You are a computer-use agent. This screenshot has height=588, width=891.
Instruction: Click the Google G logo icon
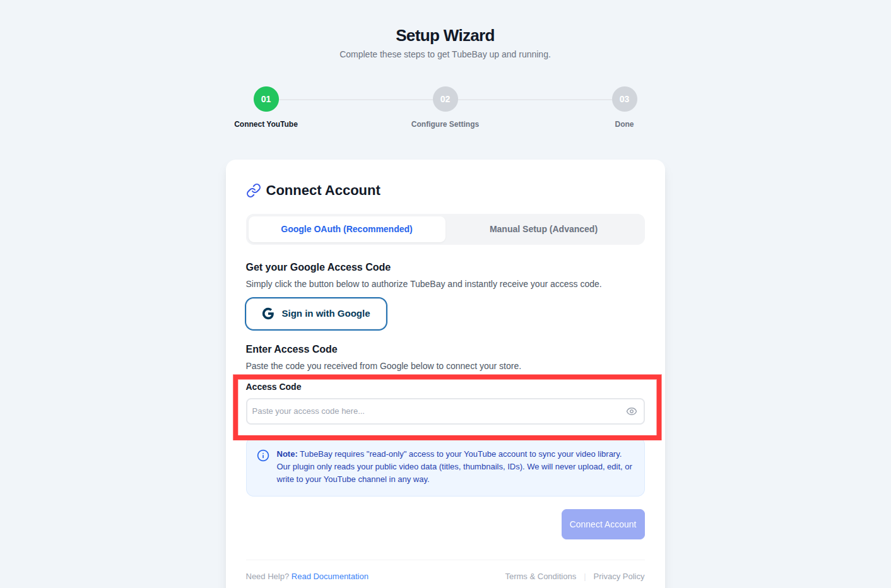coord(268,314)
